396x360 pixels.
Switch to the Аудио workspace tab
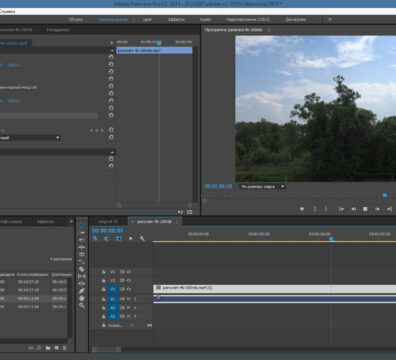pyautogui.click(x=205, y=20)
